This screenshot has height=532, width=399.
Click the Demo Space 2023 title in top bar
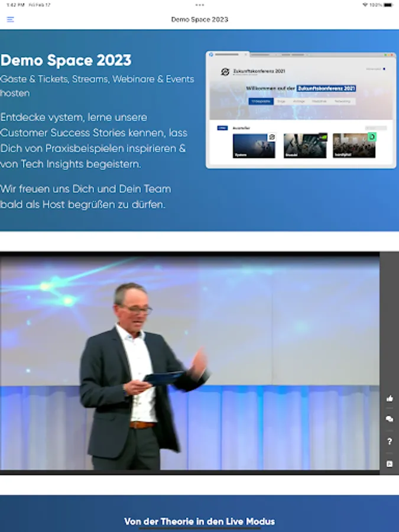pos(200,20)
